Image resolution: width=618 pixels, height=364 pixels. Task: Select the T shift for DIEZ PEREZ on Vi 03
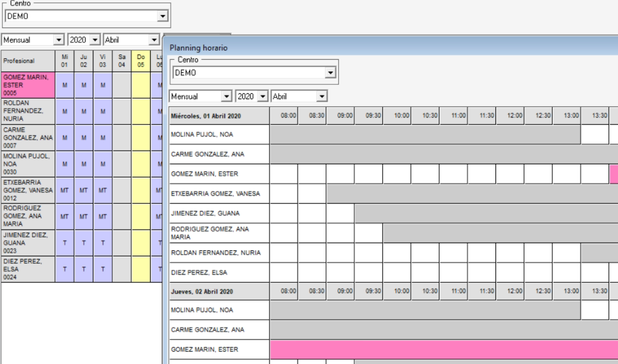click(x=102, y=270)
